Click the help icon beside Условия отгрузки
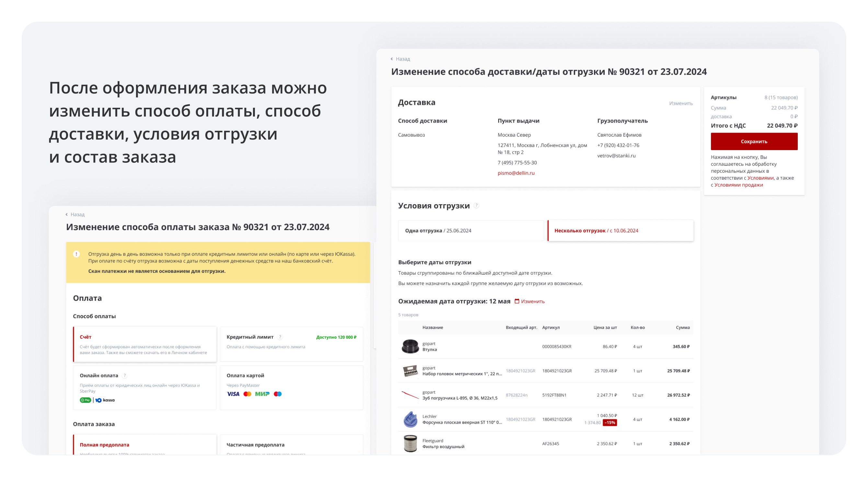 click(x=476, y=206)
